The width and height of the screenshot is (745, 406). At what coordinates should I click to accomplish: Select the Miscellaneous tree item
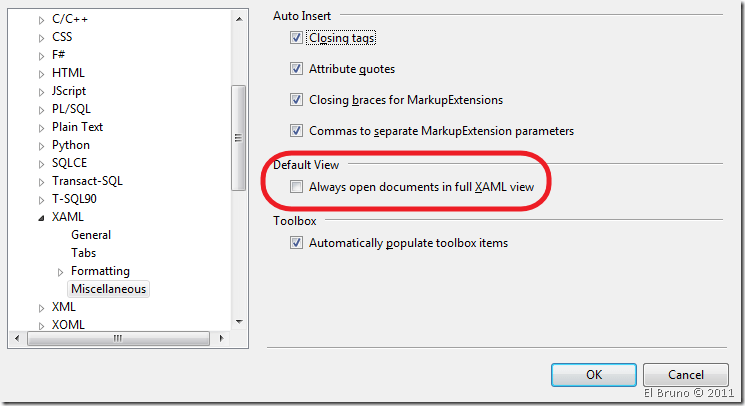pyautogui.click(x=109, y=289)
